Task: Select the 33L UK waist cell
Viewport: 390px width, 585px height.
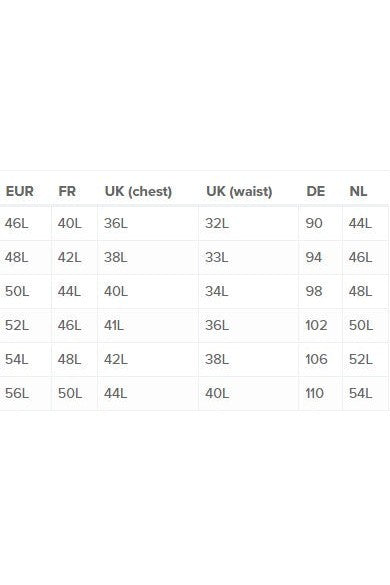Action: coord(216,257)
